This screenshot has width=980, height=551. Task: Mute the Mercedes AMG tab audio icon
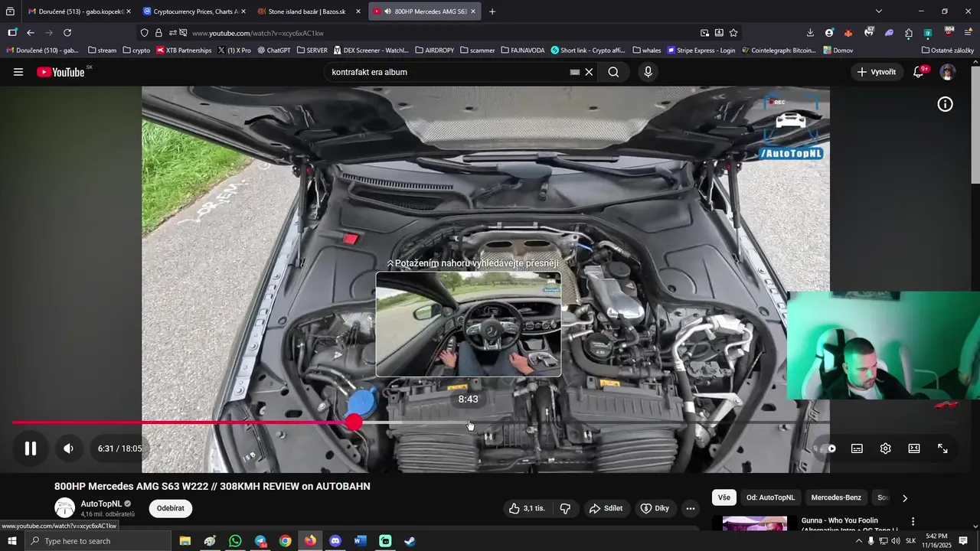point(388,11)
